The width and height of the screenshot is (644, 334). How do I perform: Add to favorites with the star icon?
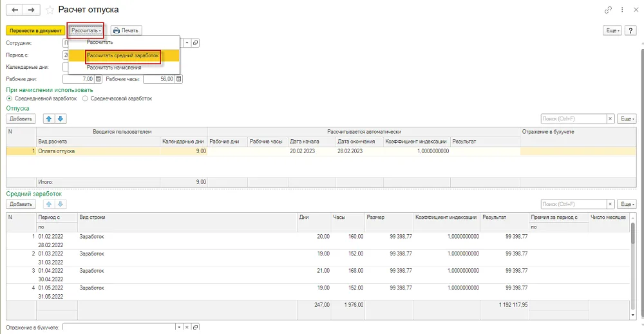[x=50, y=10]
